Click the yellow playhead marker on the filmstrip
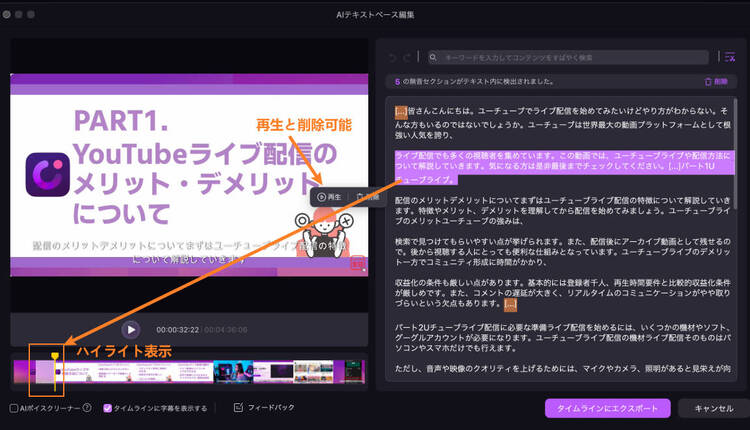 (x=55, y=356)
